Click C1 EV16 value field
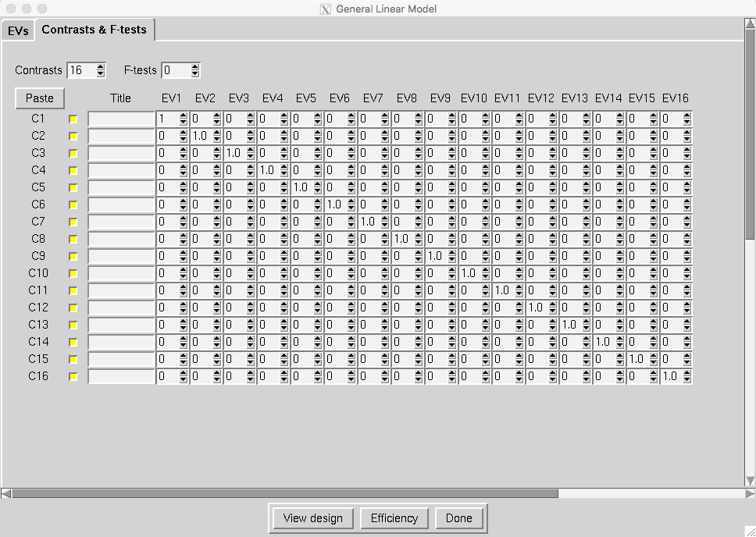This screenshot has height=537, width=756. (x=672, y=119)
